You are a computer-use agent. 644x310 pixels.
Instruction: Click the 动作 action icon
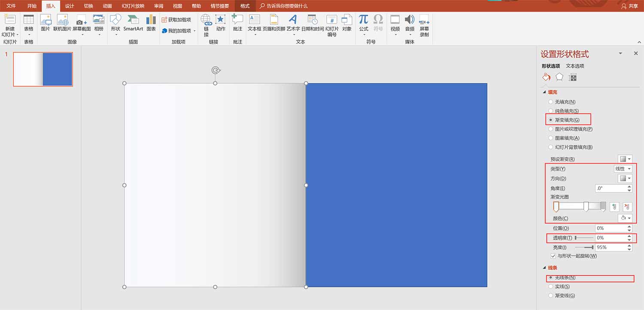221,19
